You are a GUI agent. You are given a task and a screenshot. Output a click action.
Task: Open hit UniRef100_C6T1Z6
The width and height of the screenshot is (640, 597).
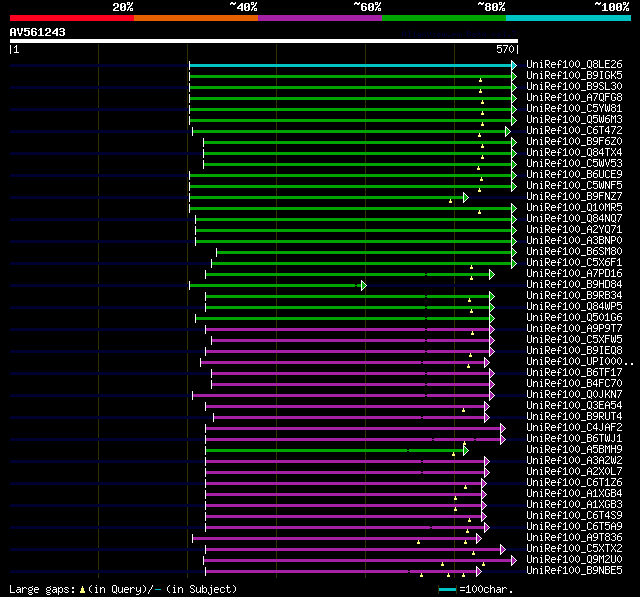[x=574, y=483]
